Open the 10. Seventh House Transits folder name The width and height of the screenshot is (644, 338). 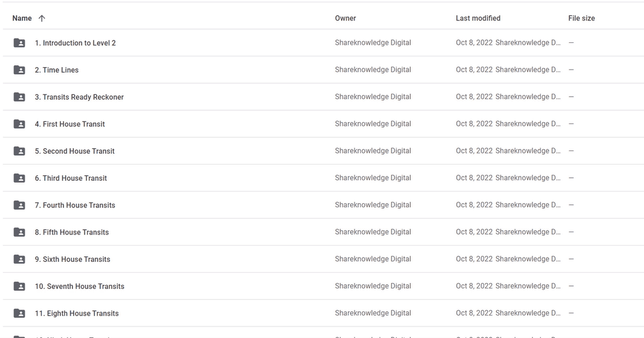[x=80, y=286]
